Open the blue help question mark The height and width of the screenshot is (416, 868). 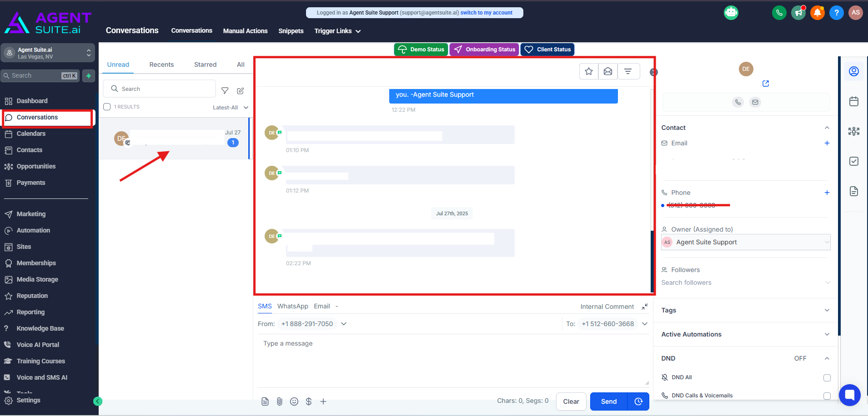837,13
